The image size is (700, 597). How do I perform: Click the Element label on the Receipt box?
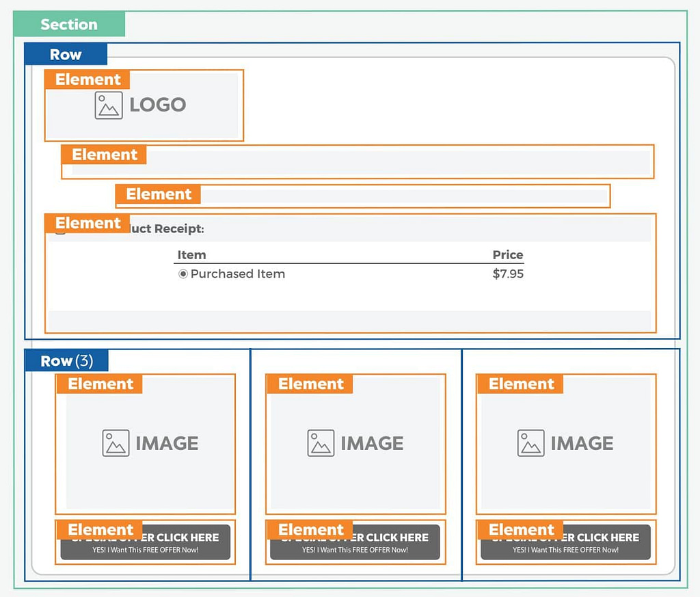(87, 223)
